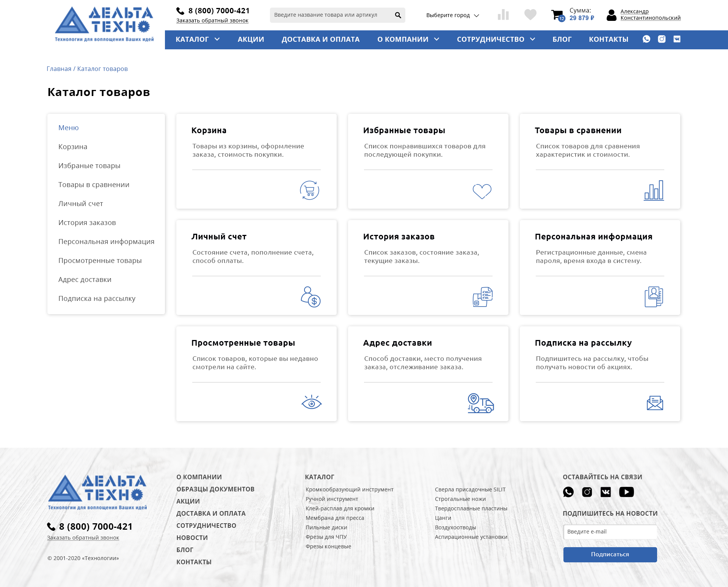
Task: Open Личный счет card title
Action: click(x=219, y=237)
